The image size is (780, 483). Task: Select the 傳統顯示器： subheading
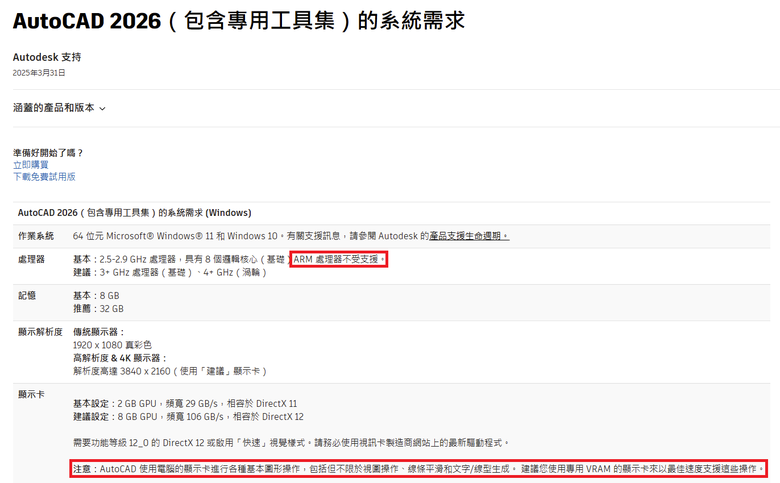(99, 332)
